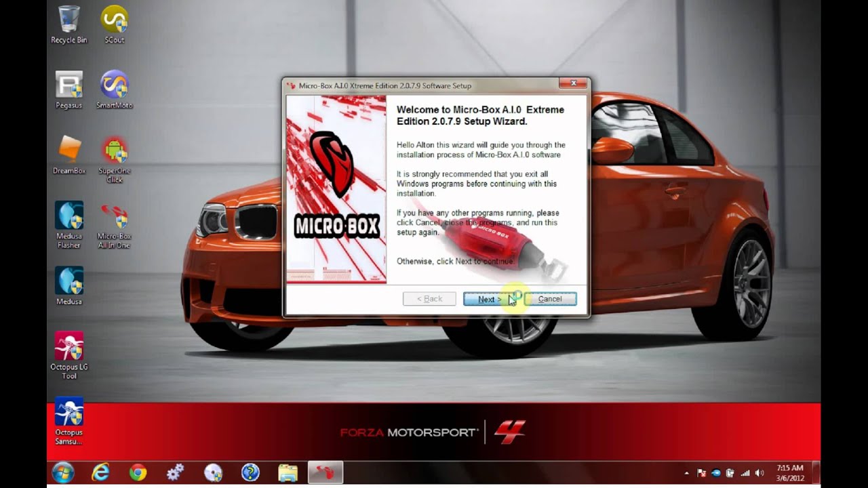Show hidden system tray icons
Viewport: 868px width, 488px height.
(687, 473)
